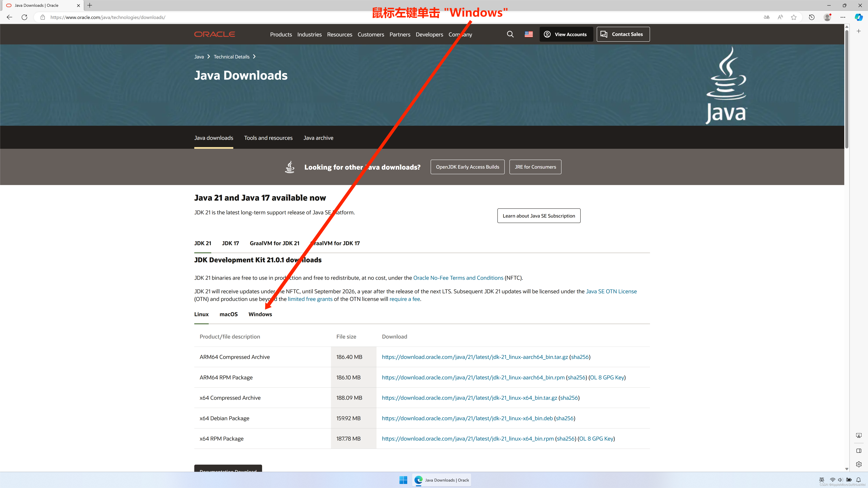Open the Developers menu
This screenshot has width=868, height=488.
point(429,34)
